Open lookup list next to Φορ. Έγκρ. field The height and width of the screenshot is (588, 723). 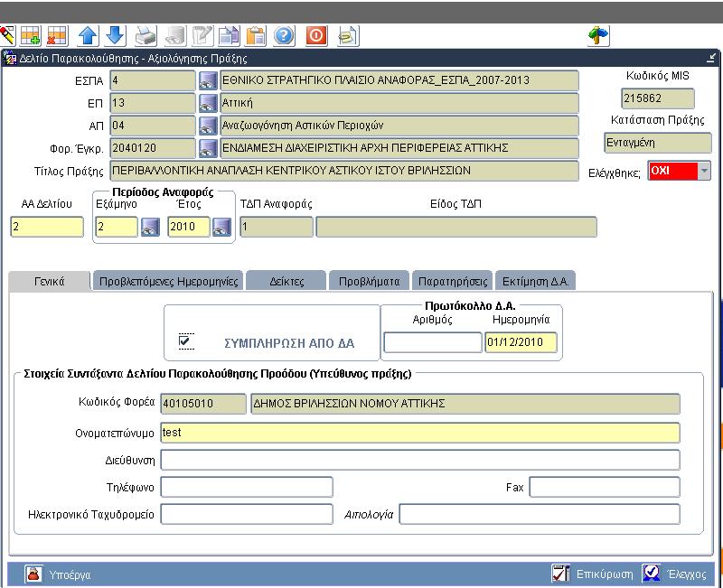click(208, 148)
